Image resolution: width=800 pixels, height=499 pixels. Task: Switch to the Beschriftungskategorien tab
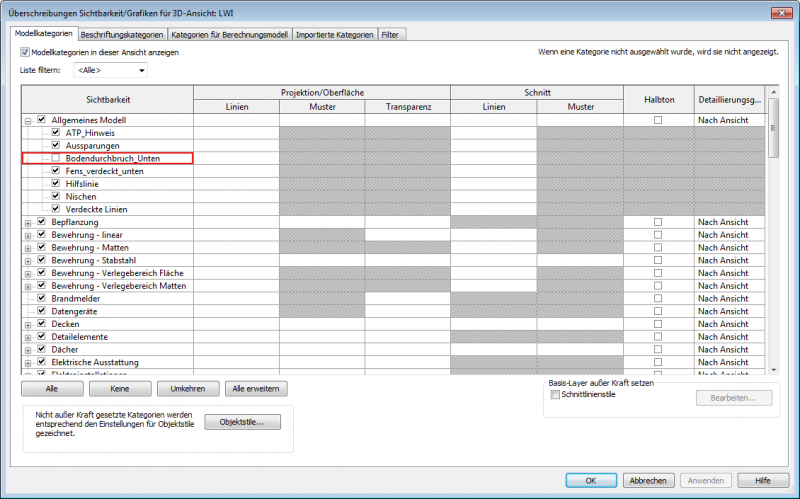[122, 34]
